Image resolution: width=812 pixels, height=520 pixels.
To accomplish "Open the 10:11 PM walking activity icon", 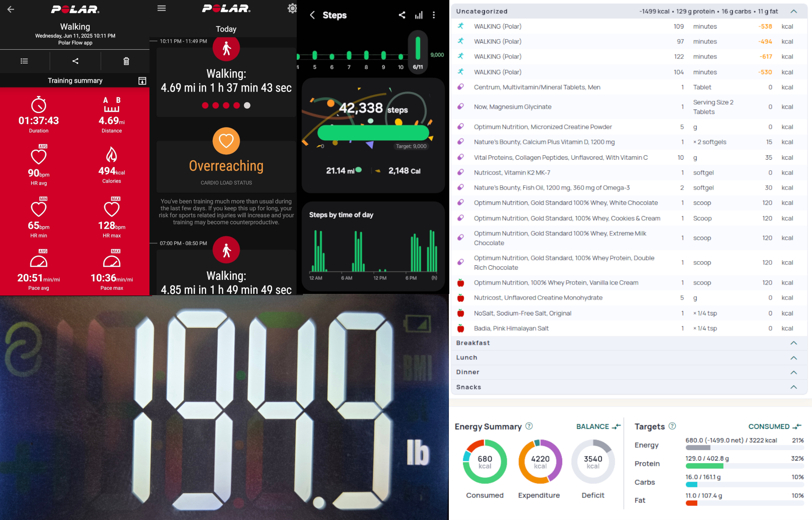I will (226, 48).
